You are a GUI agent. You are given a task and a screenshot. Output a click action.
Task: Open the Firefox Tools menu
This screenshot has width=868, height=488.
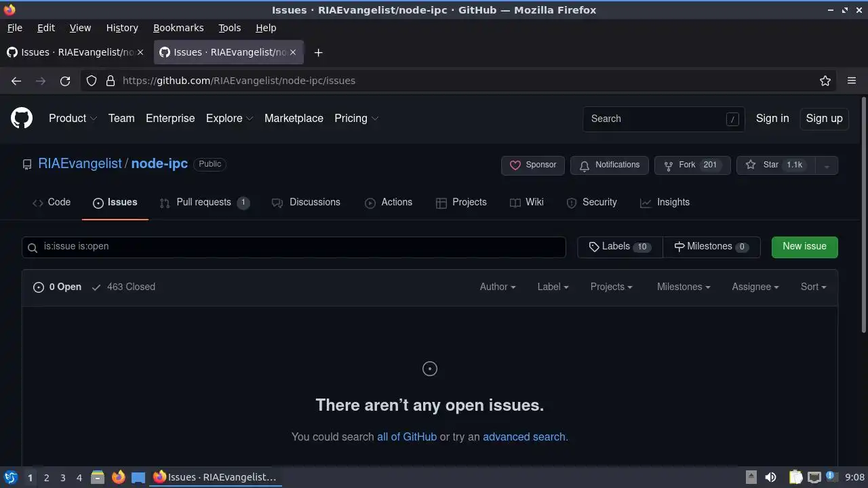(229, 28)
